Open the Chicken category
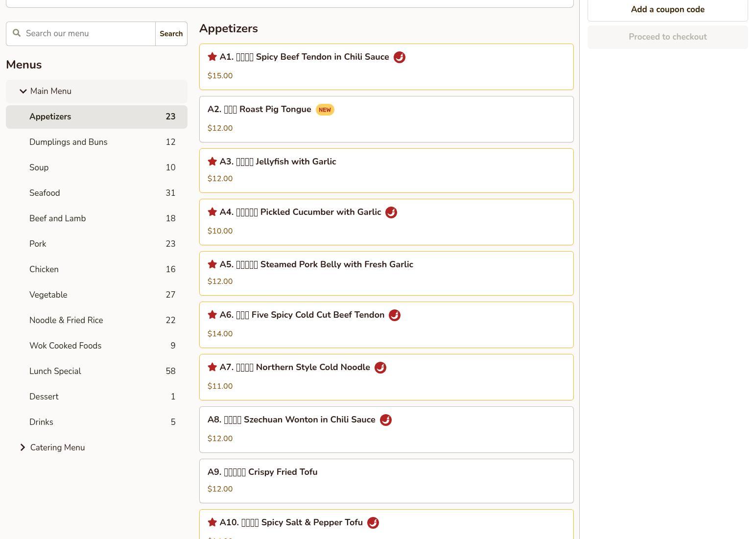The width and height of the screenshot is (756, 539). (x=96, y=270)
